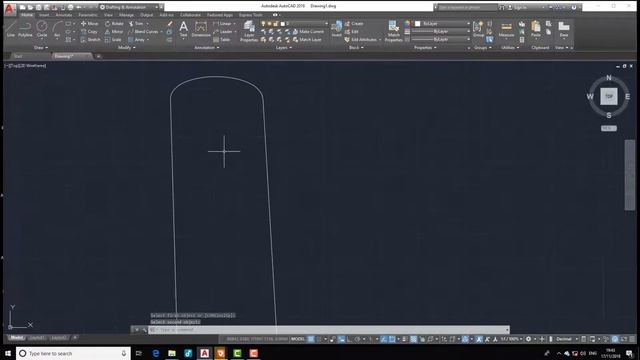Activate the Mirror command
640x360 pixels.
(x=114, y=31)
